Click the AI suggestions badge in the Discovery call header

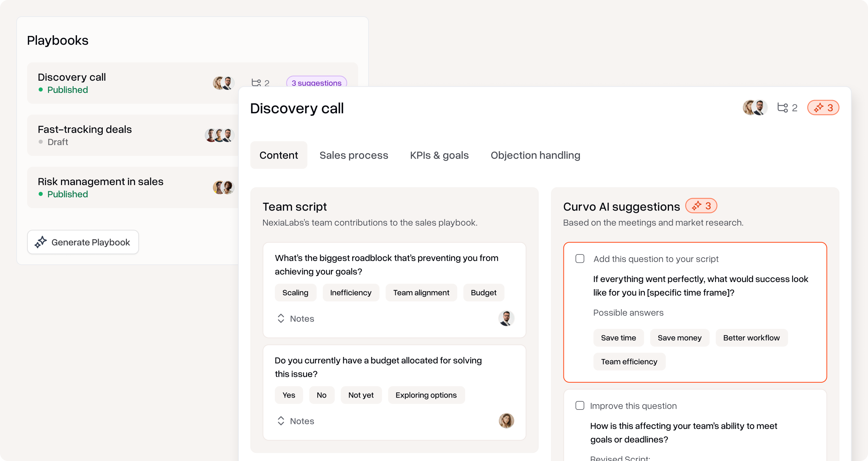(x=823, y=108)
